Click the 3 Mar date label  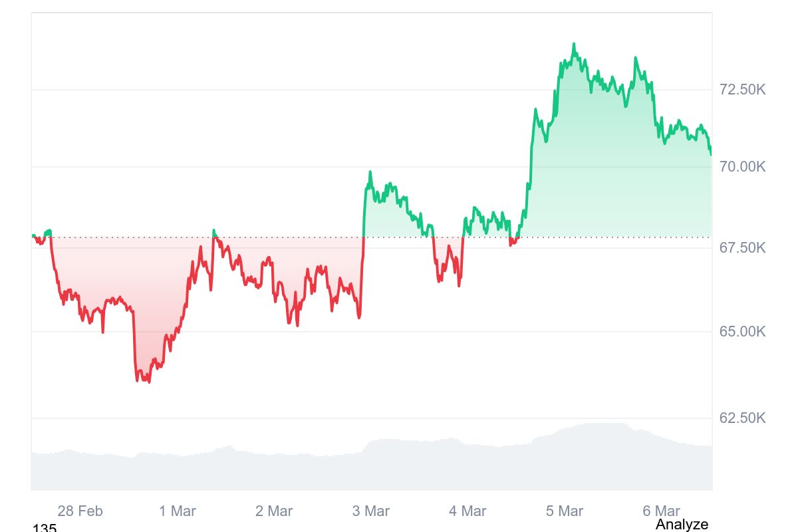(x=370, y=511)
